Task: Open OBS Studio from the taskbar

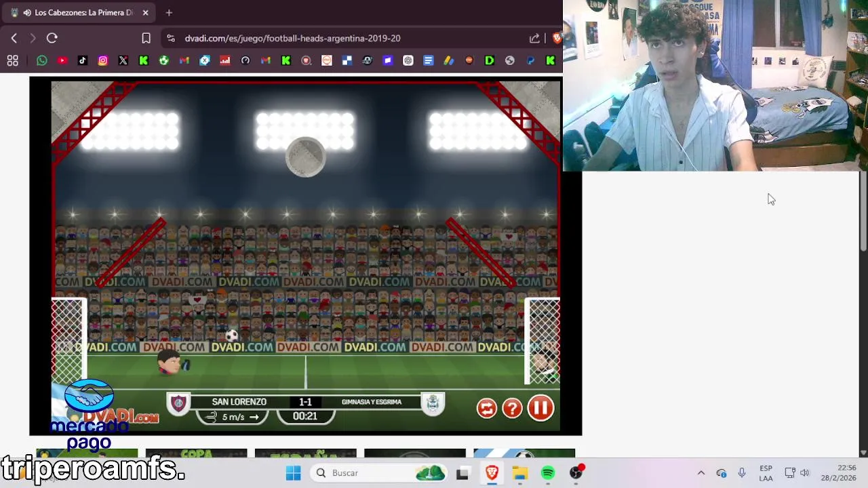Action: [576, 473]
